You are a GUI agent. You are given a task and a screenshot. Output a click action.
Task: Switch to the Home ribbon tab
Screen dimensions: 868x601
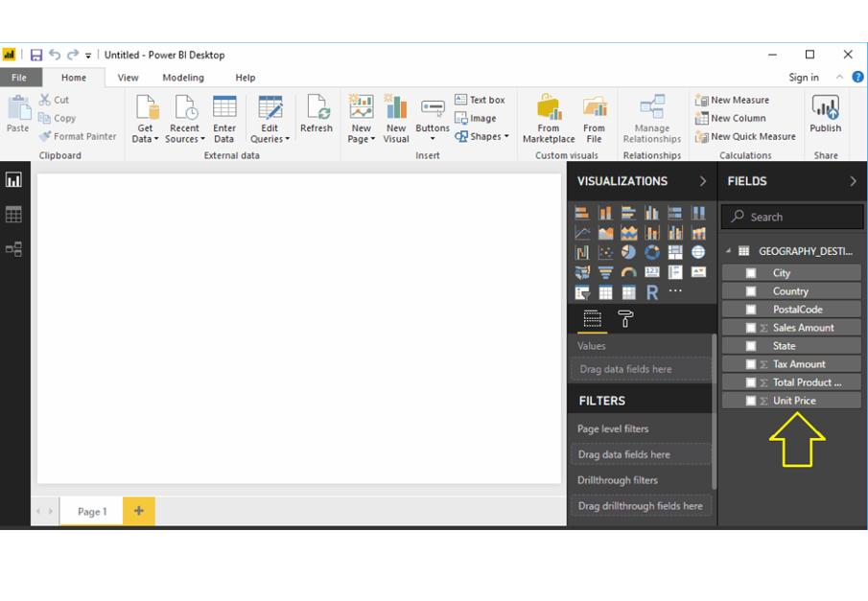click(x=74, y=78)
